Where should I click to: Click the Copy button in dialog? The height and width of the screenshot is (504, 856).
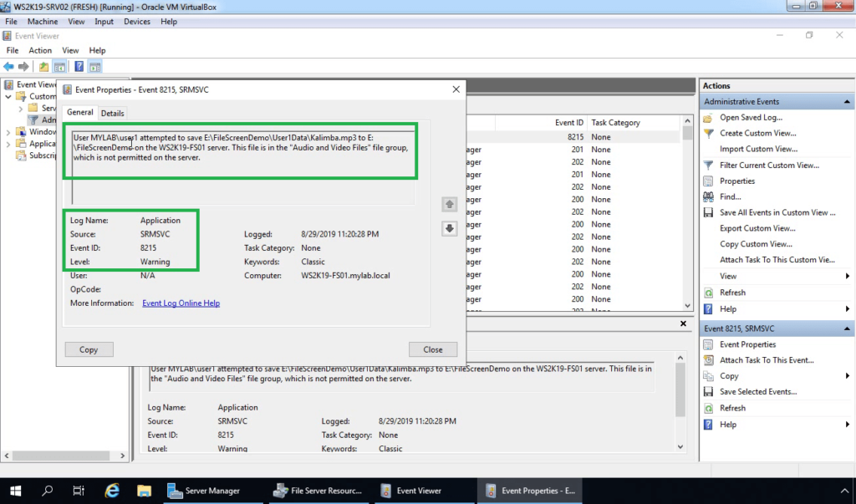tap(89, 349)
